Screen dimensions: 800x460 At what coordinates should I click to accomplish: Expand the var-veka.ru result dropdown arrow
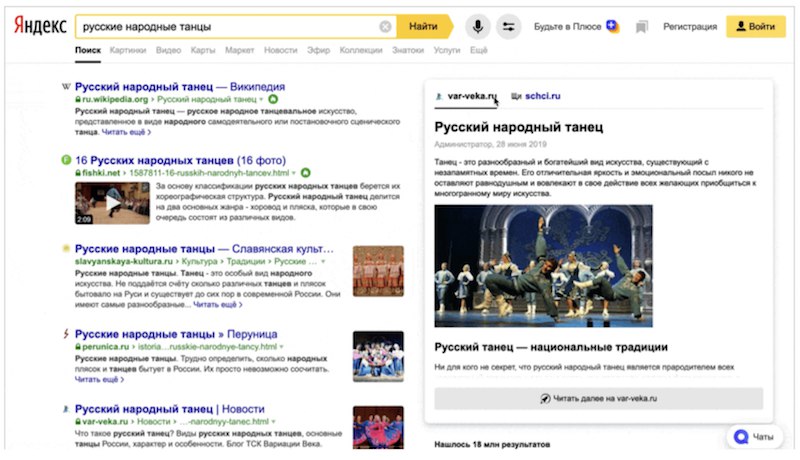coord(273,422)
